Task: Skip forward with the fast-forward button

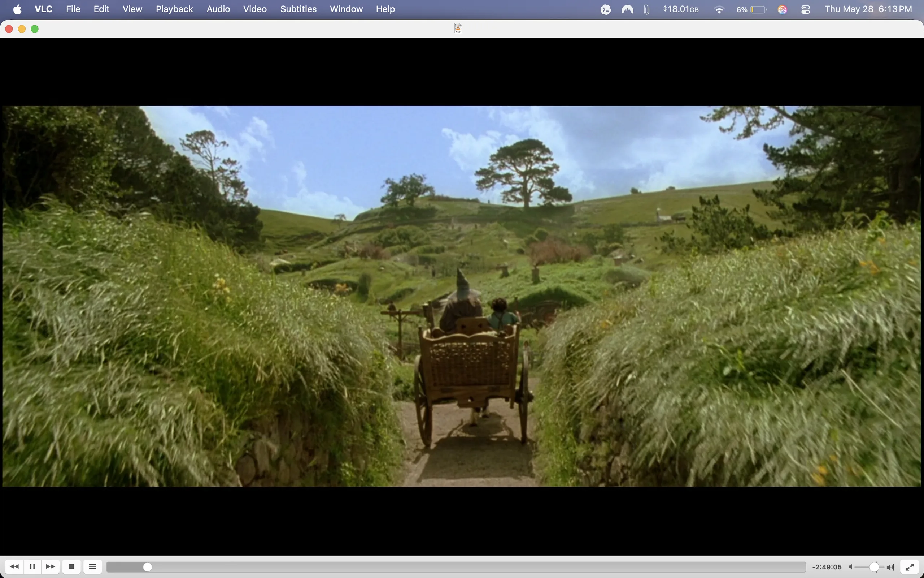Action: click(x=51, y=566)
